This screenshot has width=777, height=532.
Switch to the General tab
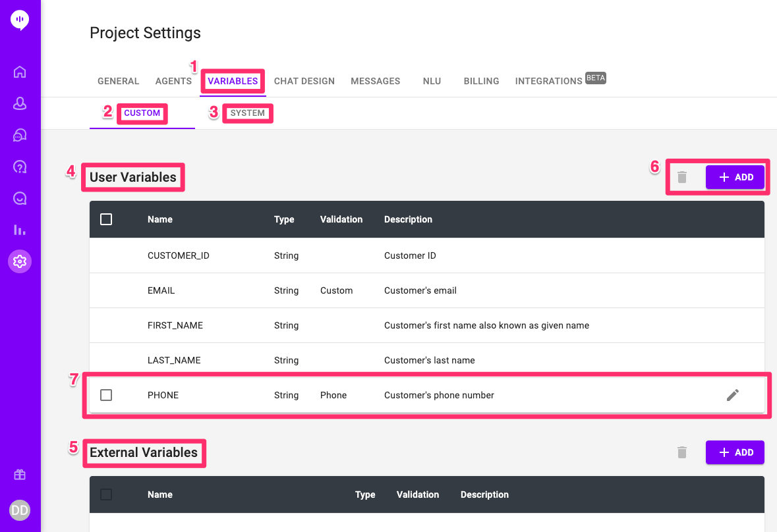pos(119,81)
